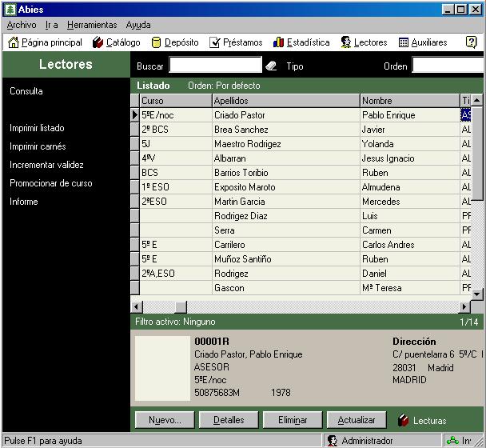Sort list by Apellidos column header
Viewport: 486px width, 448px height.
tap(285, 101)
